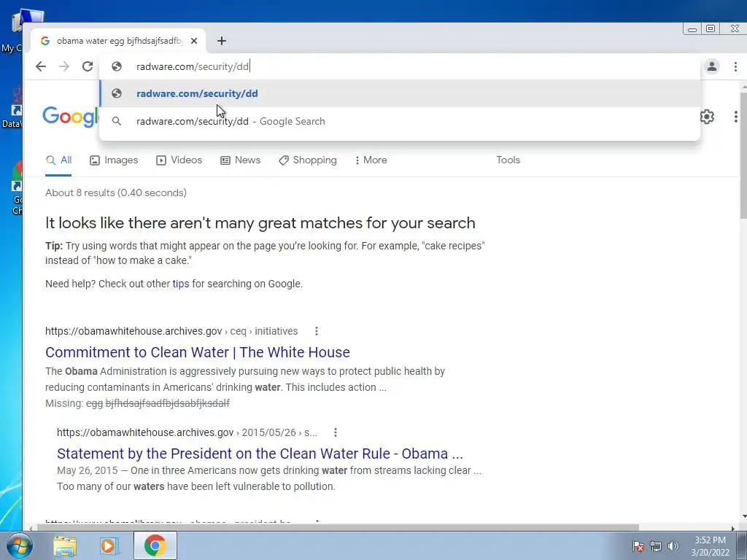Click the vertical scrollbar thumb
Screen dimensions: 747x560
pyautogui.click(x=743, y=155)
